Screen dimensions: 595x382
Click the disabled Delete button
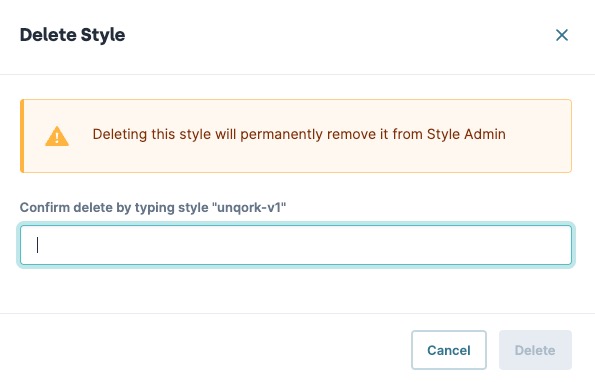535,350
